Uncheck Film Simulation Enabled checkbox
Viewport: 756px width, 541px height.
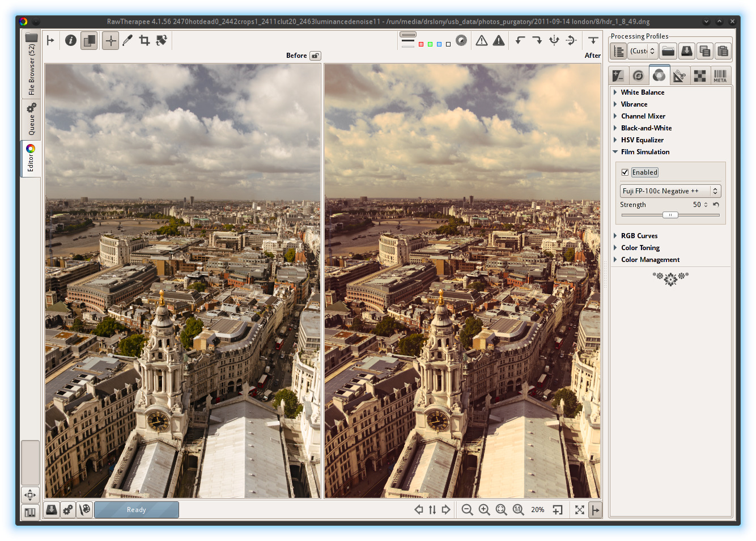(x=625, y=172)
